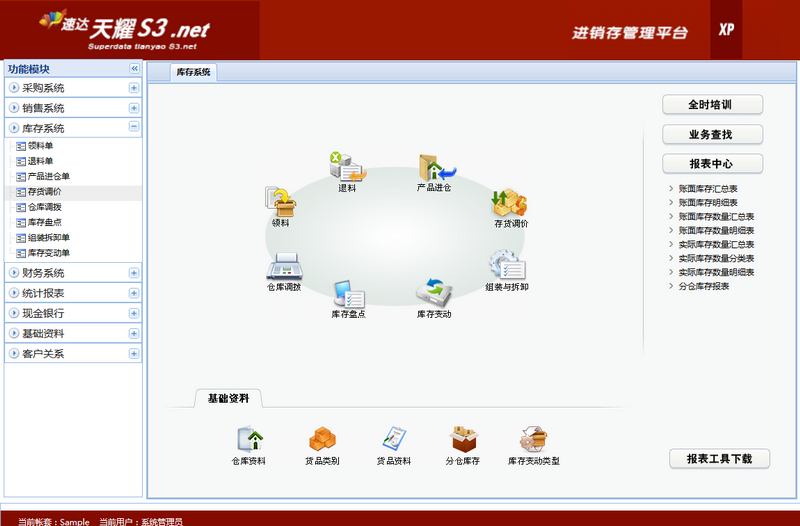The width and height of the screenshot is (800, 526).
Task: Open the 退料 icon in workflow
Action: click(x=346, y=167)
